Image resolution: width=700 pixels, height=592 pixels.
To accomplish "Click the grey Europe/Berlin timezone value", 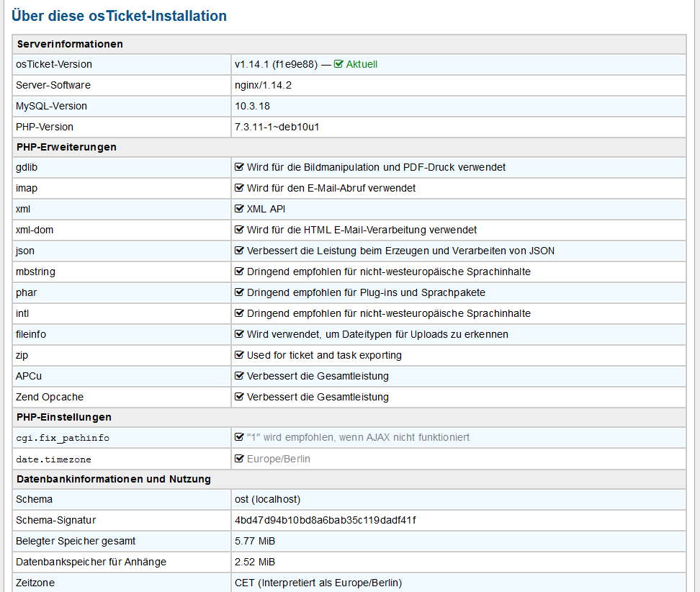I will (279, 459).
